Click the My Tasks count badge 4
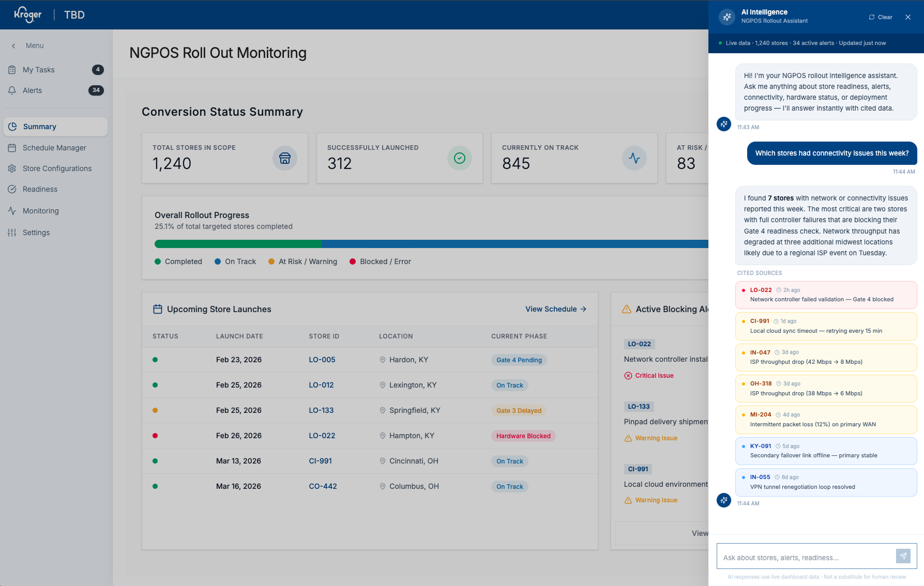Image resolution: width=924 pixels, height=586 pixels. click(x=98, y=70)
